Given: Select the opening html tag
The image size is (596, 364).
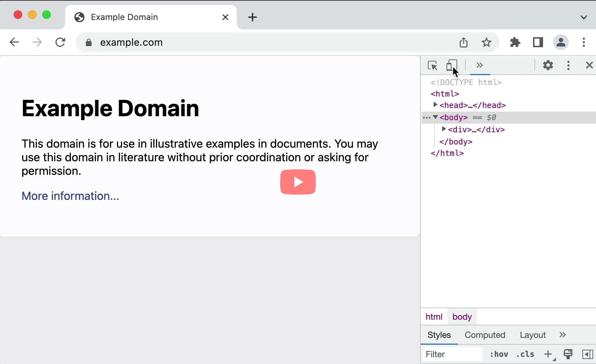Looking at the screenshot, I should 445,94.
